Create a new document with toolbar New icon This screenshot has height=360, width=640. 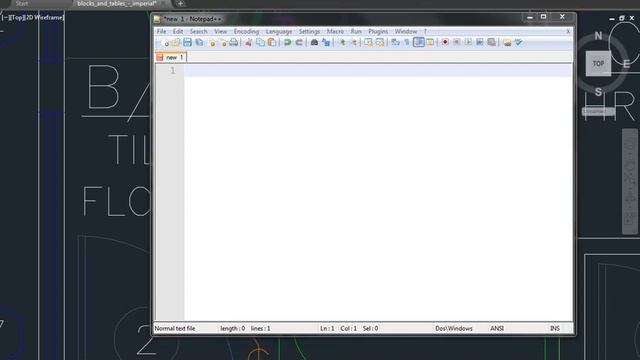point(164,42)
